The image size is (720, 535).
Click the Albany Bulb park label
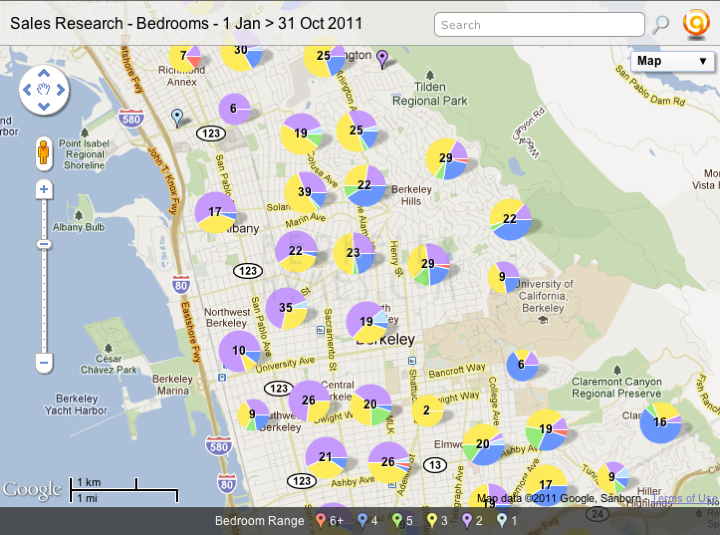click(79, 227)
